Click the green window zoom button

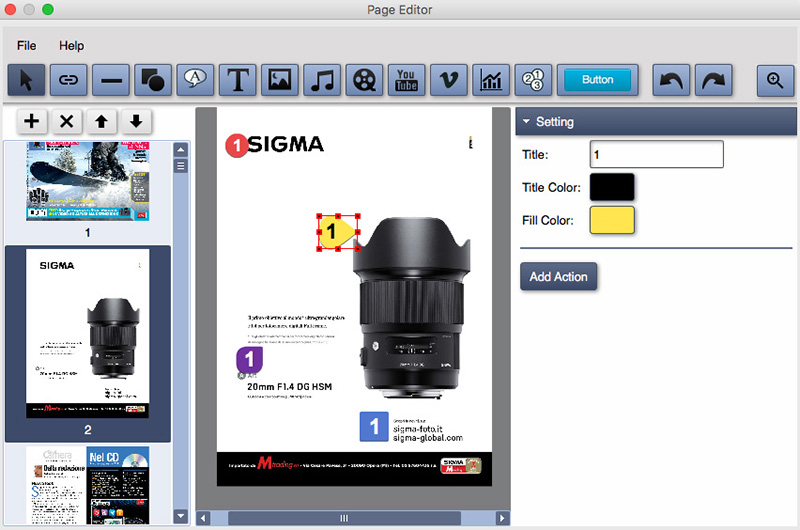[48, 9]
